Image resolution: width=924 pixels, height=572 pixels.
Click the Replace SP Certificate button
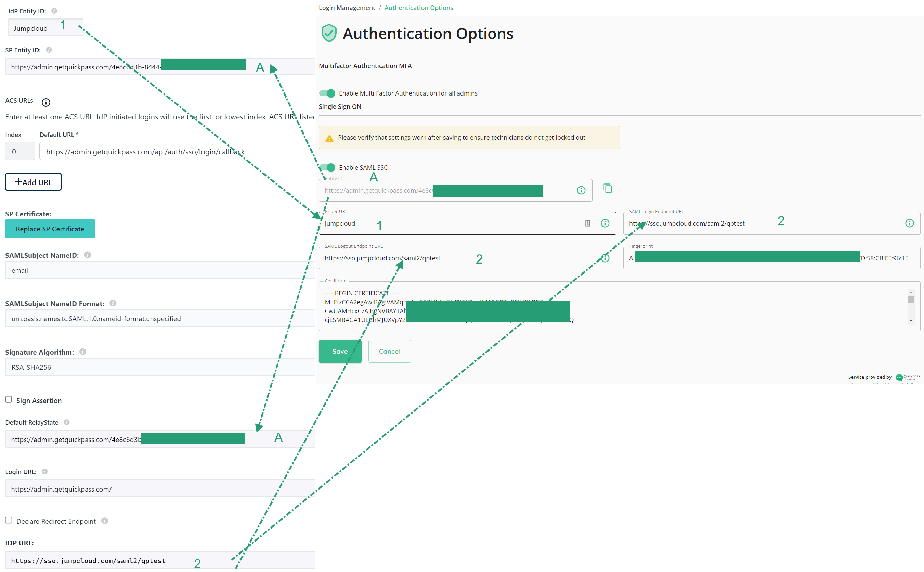(x=50, y=229)
